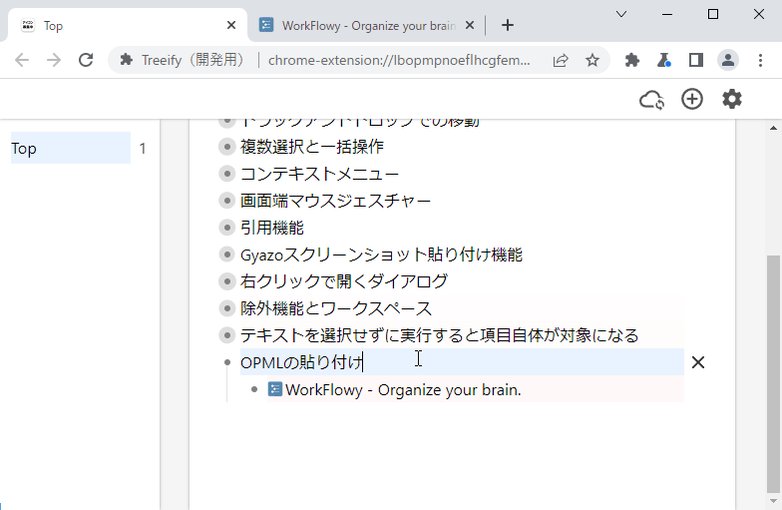
Task: Click the Treeify extension puzzle icon in address bar
Action: pos(126,60)
